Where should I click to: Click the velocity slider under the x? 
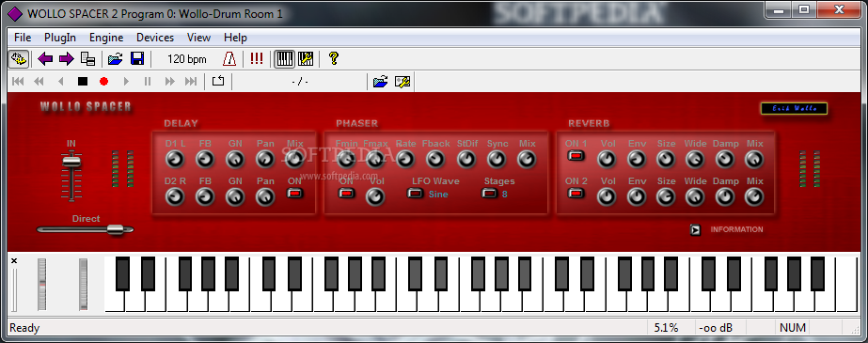pyautogui.click(x=15, y=289)
